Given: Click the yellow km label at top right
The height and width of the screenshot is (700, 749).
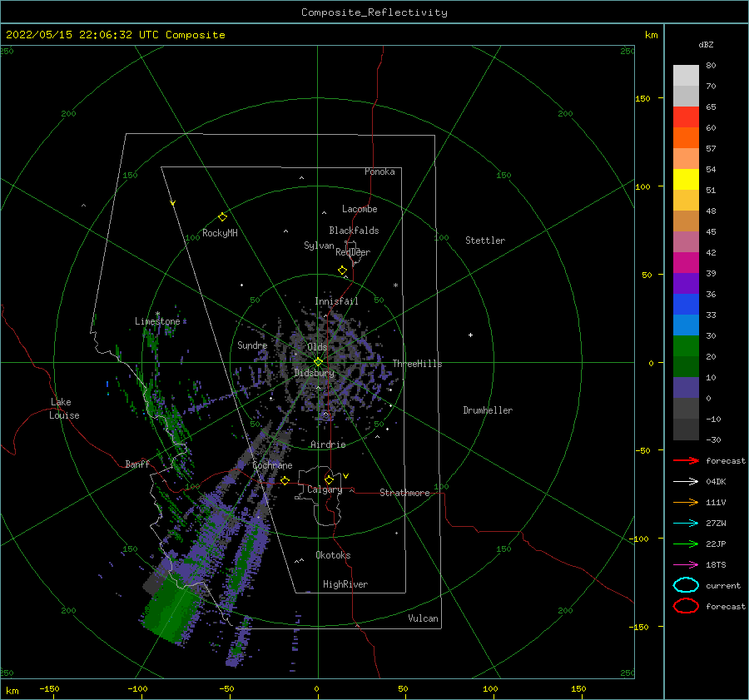Looking at the screenshot, I should point(651,35).
